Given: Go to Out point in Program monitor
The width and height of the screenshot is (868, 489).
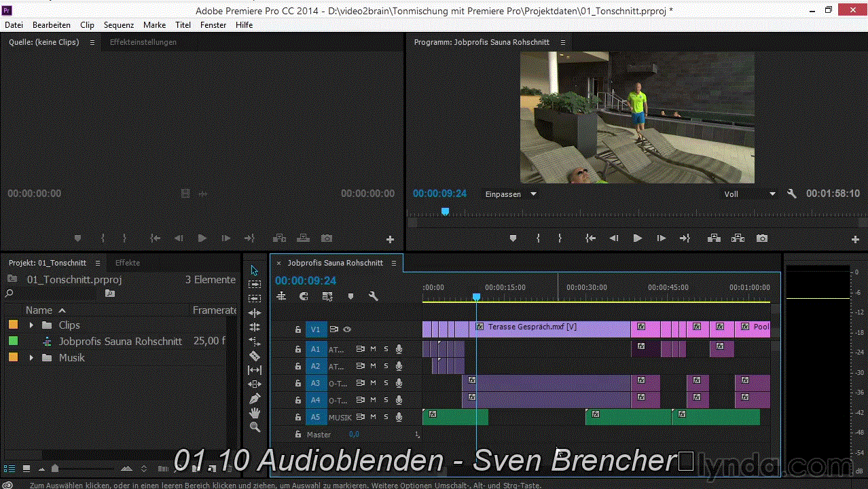Looking at the screenshot, I should point(685,238).
